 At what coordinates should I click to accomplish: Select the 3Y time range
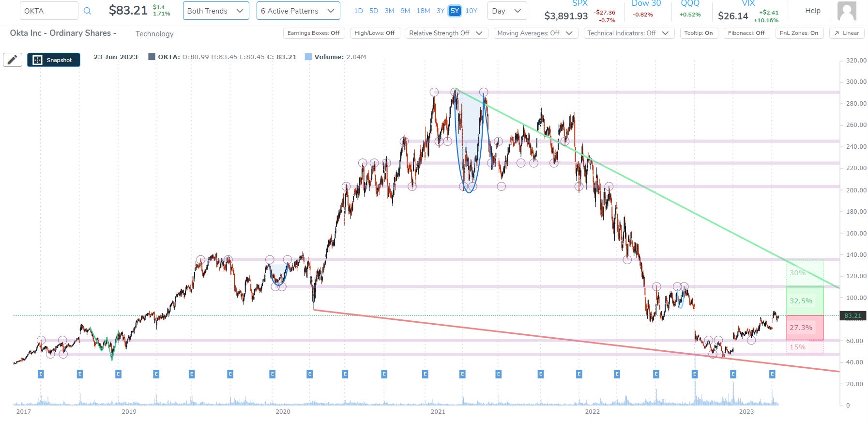point(440,11)
